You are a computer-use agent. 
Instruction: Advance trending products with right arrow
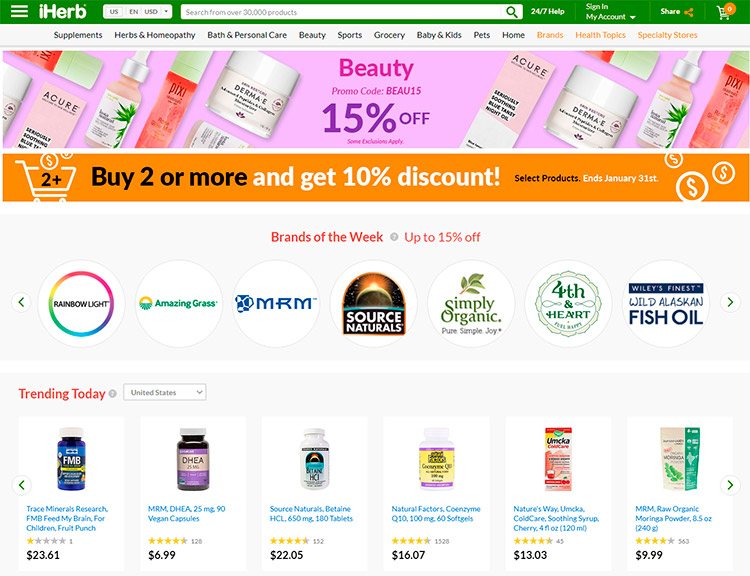tap(730, 485)
